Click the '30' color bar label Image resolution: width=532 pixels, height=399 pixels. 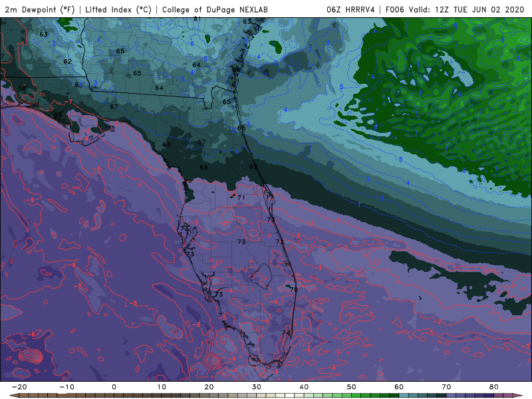257,387
